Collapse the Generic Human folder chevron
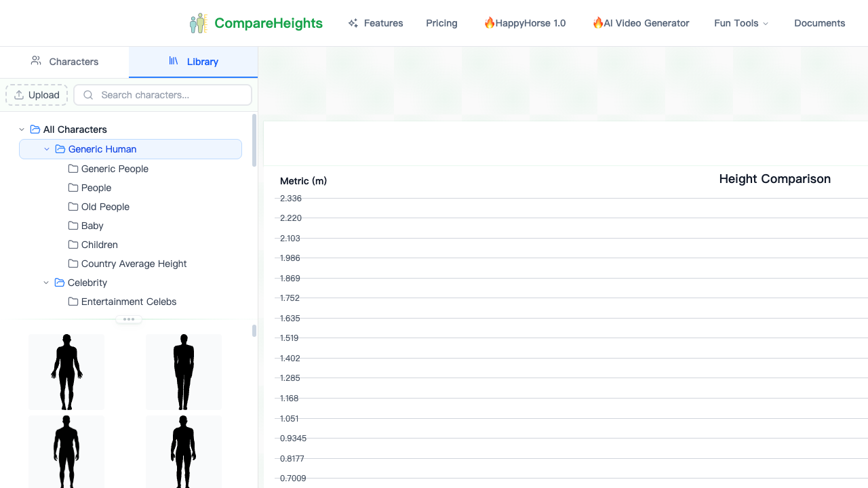868x488 pixels. click(x=47, y=149)
